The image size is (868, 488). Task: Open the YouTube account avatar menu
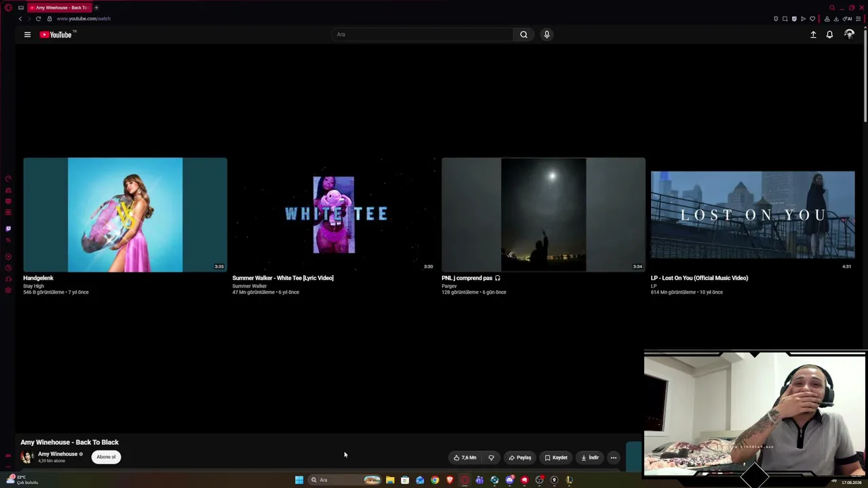[849, 35]
